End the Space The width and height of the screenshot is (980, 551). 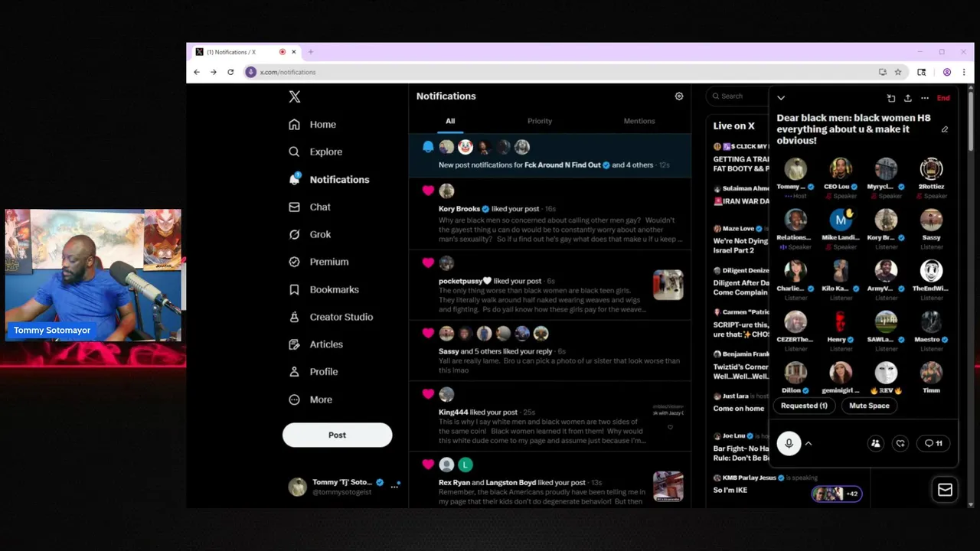tap(943, 98)
